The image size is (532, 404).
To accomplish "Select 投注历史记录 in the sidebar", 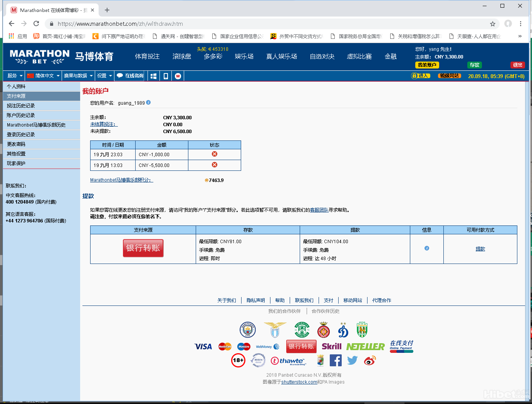I will click(21, 106).
